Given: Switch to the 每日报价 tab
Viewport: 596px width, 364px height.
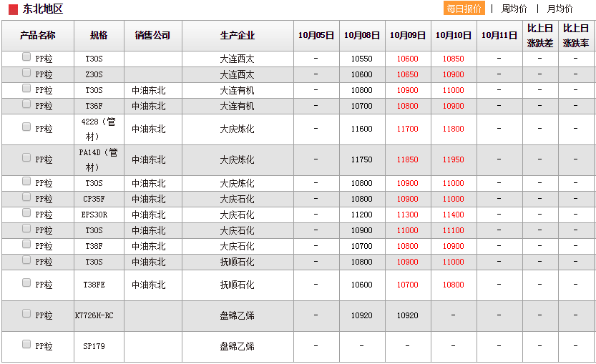Looking at the screenshot, I should [x=464, y=9].
